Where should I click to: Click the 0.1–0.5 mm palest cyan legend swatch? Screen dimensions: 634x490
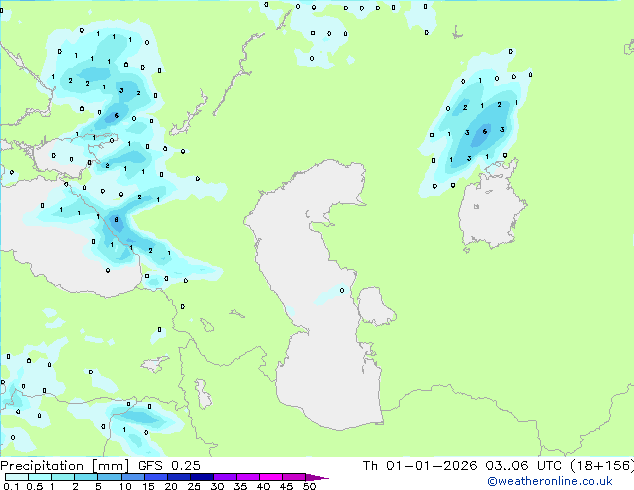point(17,477)
